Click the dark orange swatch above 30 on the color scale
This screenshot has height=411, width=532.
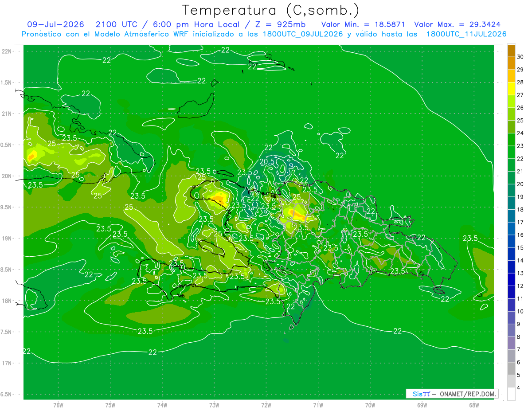tap(511, 51)
